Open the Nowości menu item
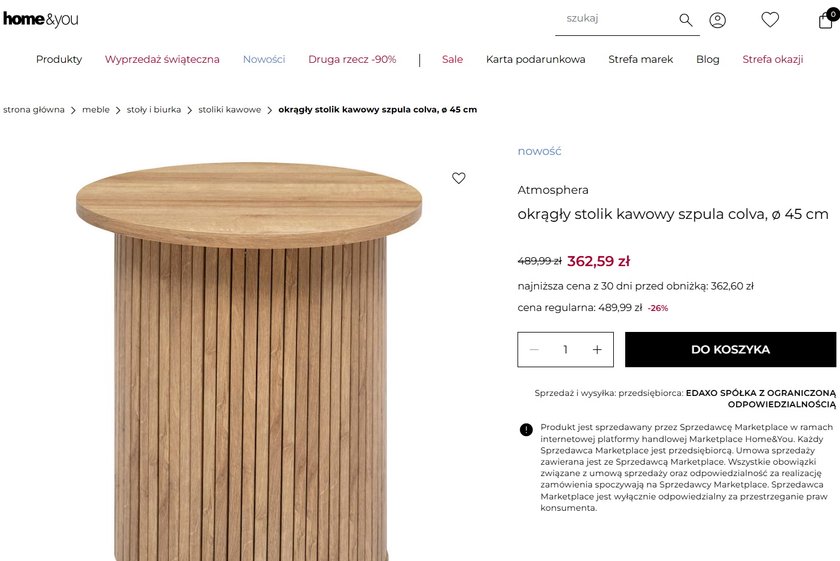Image resolution: width=840 pixels, height=561 pixels. coord(264,60)
